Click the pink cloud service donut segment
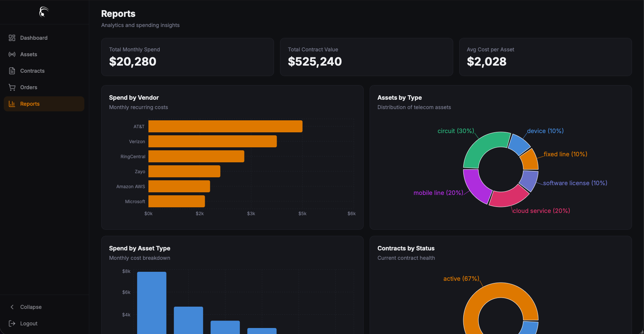The image size is (644, 334). (x=509, y=197)
